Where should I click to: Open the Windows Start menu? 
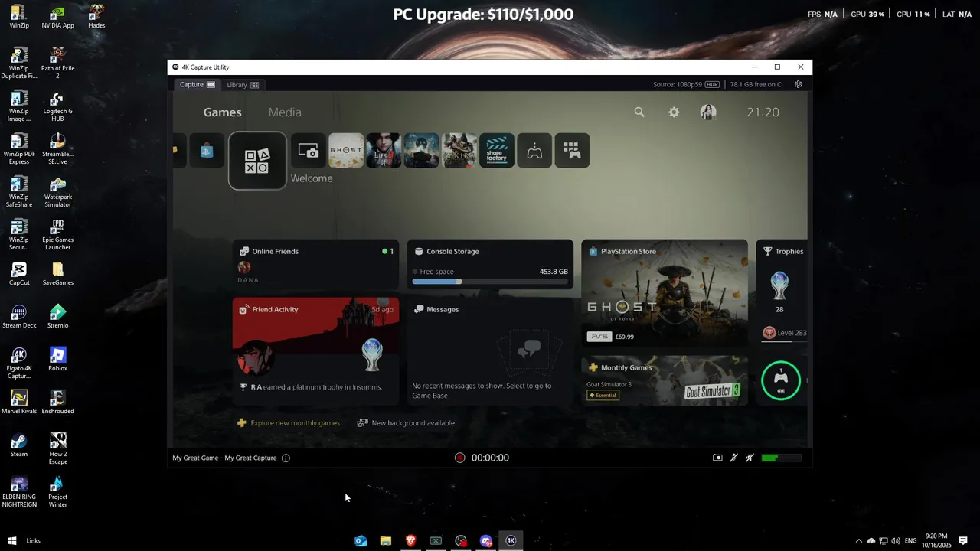(x=12, y=541)
